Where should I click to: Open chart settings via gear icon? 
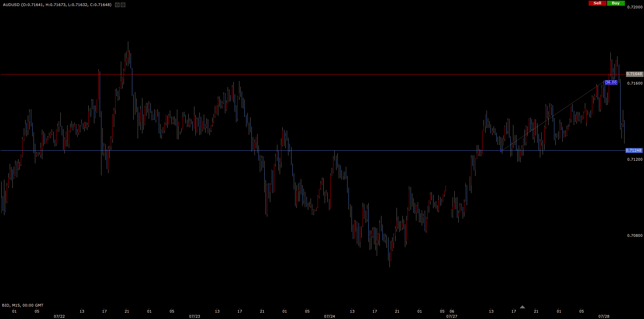pyautogui.click(x=123, y=5)
